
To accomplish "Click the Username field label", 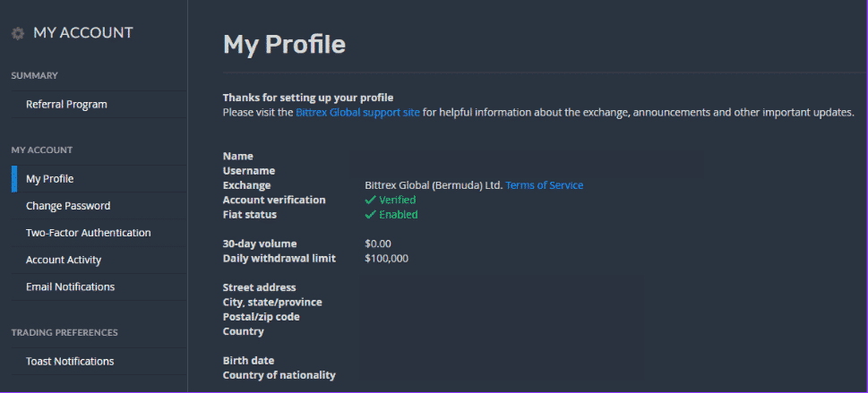I will [x=248, y=171].
